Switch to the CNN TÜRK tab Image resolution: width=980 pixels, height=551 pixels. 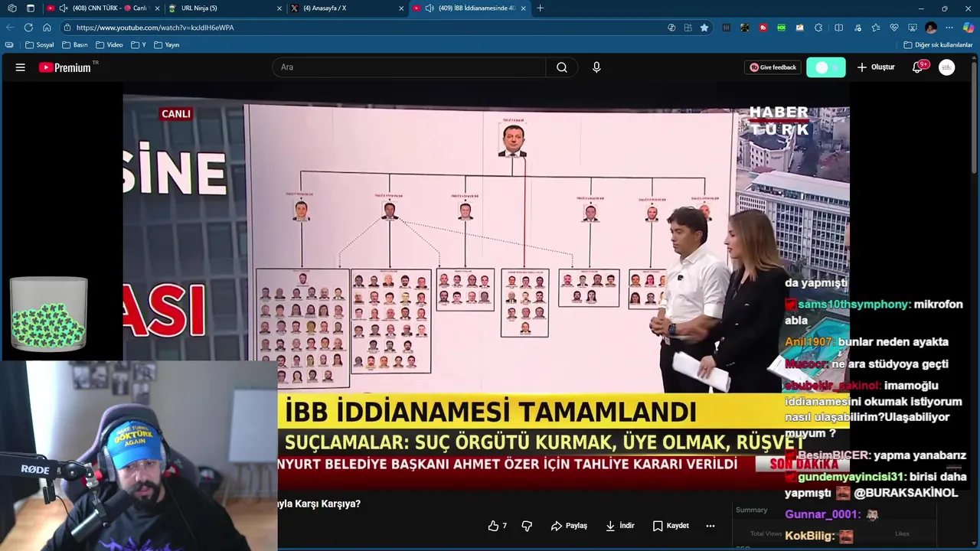click(103, 8)
